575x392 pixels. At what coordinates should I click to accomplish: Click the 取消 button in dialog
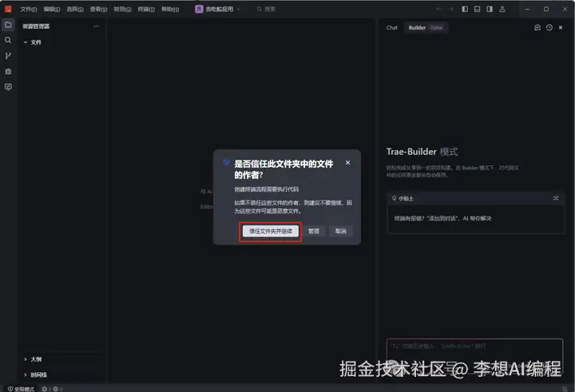[341, 231]
